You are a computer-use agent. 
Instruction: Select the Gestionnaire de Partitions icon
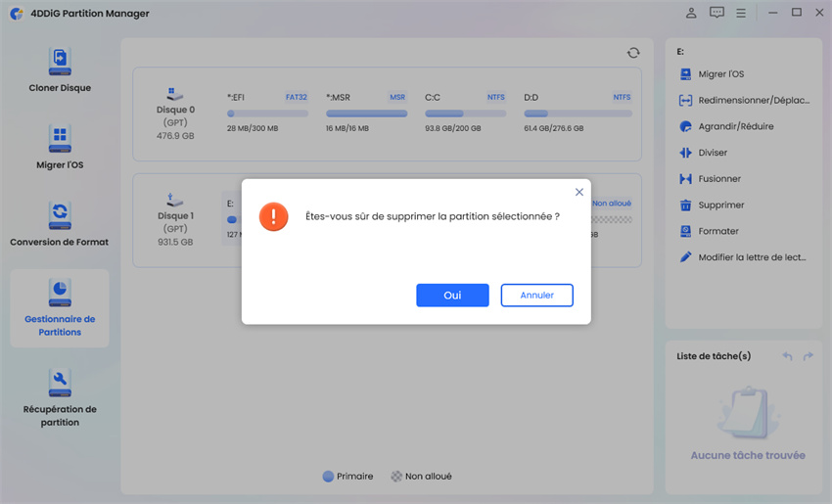click(x=60, y=293)
